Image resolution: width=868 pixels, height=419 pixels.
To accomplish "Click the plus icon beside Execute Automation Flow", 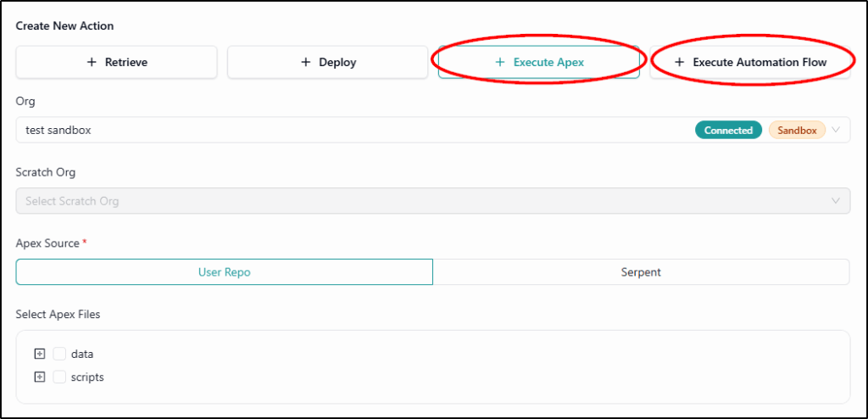I will pos(679,63).
